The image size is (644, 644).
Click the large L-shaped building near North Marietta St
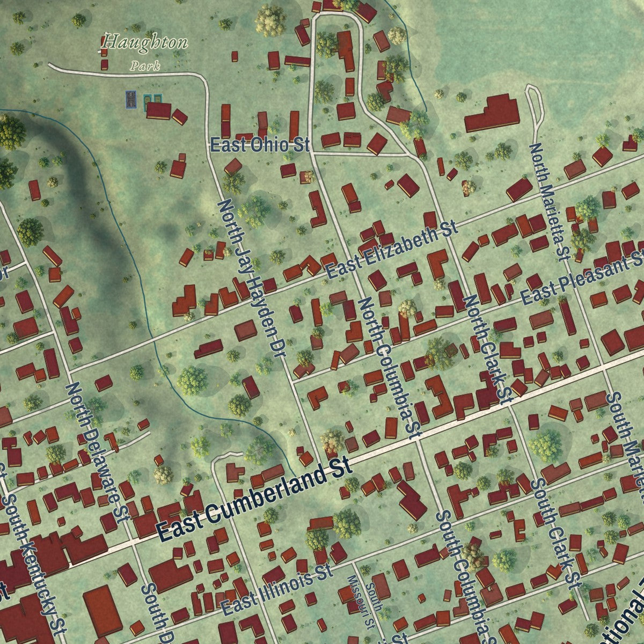[x=492, y=113]
